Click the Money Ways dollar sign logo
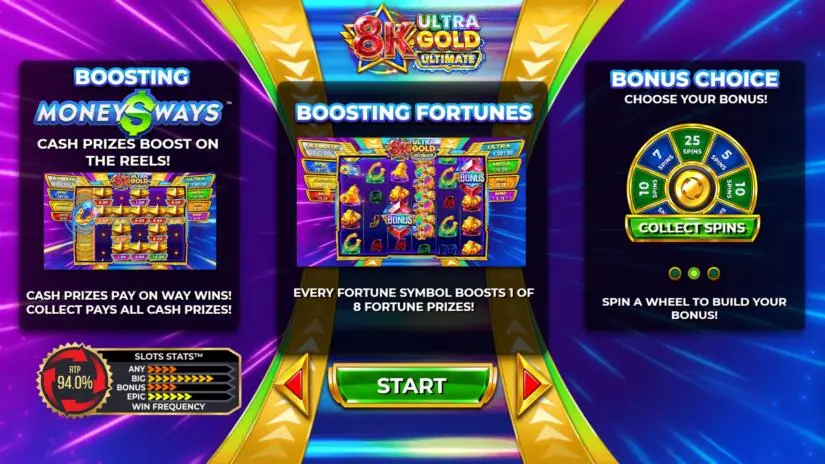Image resolution: width=825 pixels, height=464 pixels. click(x=129, y=113)
